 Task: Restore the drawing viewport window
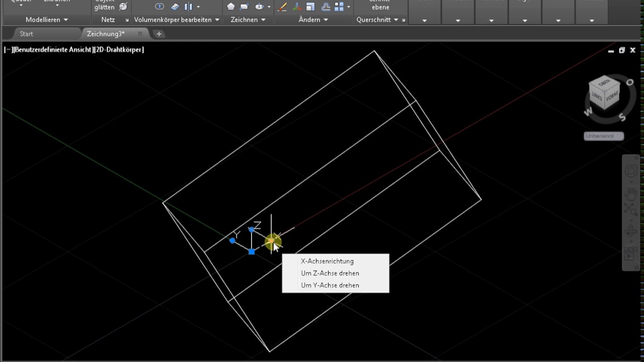622,50
